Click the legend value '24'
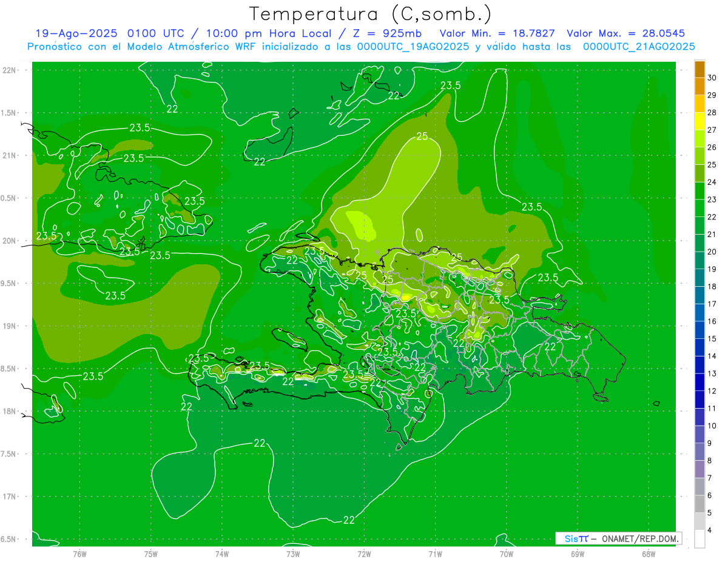The image size is (728, 562). pyautogui.click(x=712, y=182)
